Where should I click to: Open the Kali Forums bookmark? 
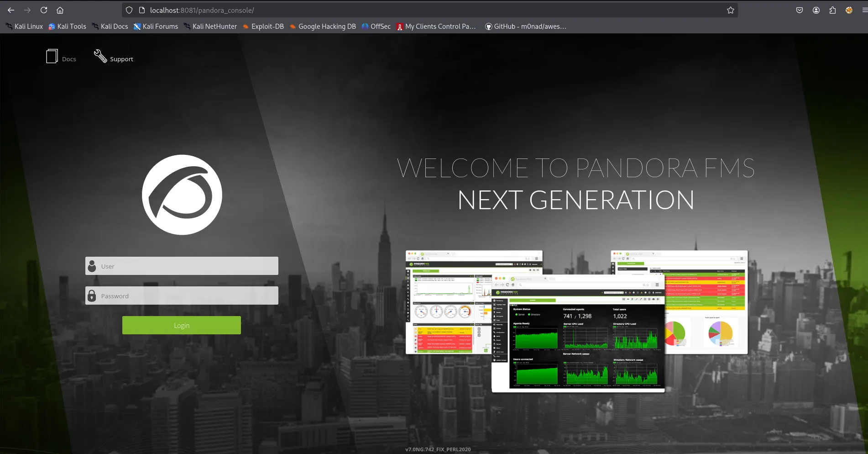[156, 26]
